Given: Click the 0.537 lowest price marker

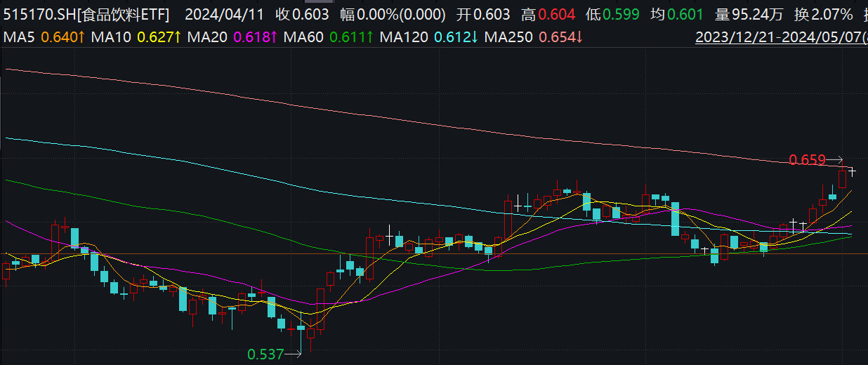Looking at the screenshot, I should [265, 355].
